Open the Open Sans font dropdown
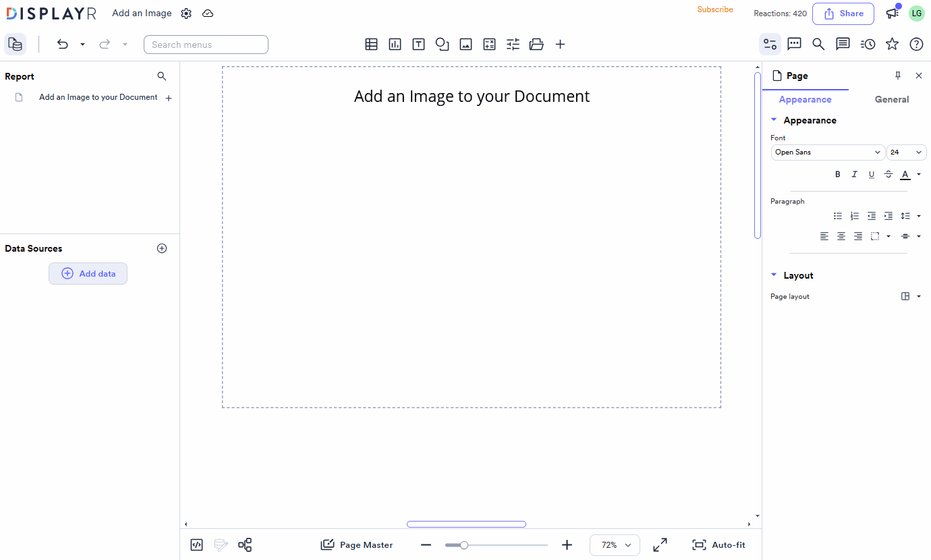 click(828, 152)
